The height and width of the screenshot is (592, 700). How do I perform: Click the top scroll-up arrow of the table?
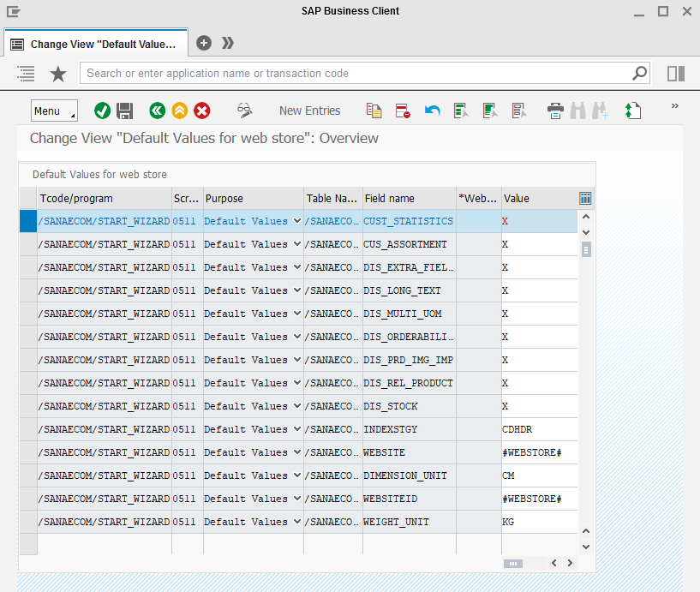586,217
